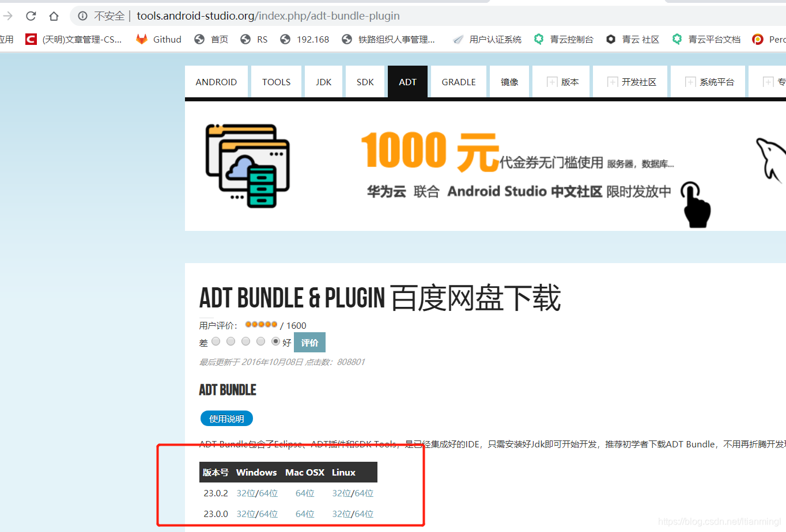The width and height of the screenshot is (786, 532).
Task: Open the 青云 社区 bookmark icon
Action: click(611, 39)
